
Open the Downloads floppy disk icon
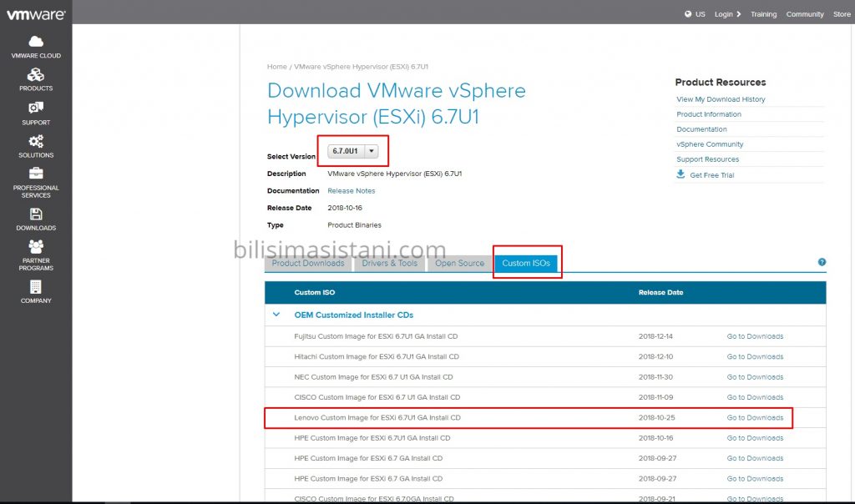(36, 214)
